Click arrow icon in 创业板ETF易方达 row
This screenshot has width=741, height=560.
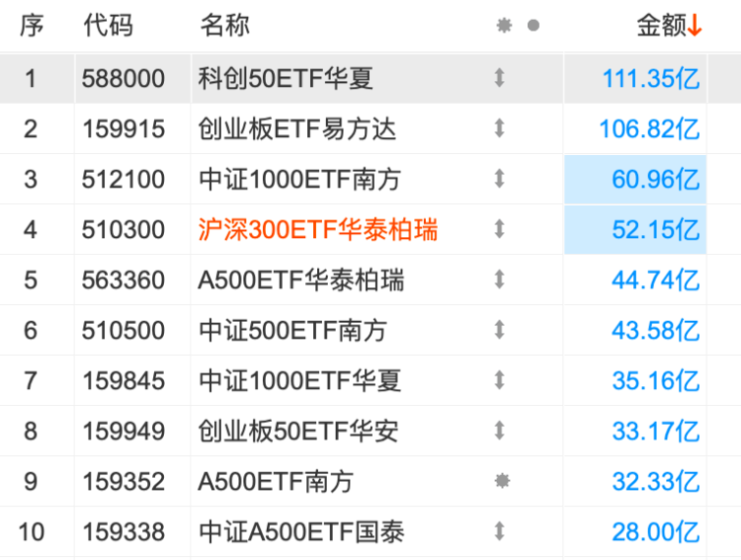tap(500, 128)
